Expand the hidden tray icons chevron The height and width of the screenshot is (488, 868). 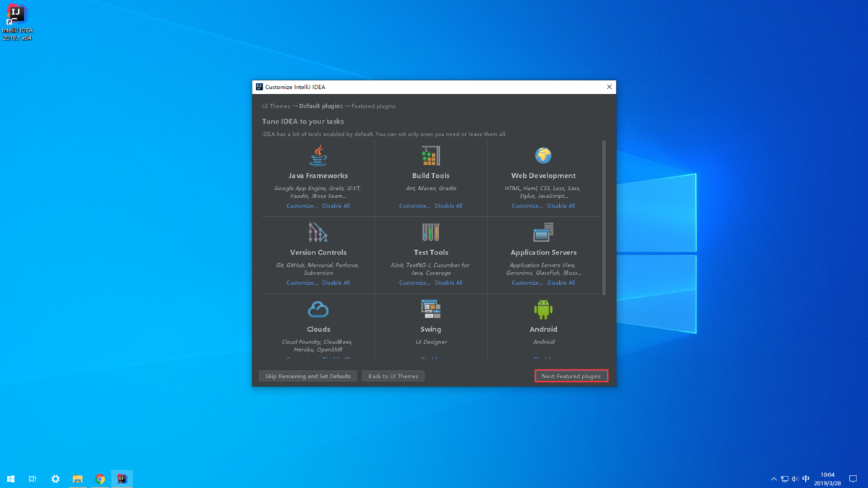[x=774, y=479]
